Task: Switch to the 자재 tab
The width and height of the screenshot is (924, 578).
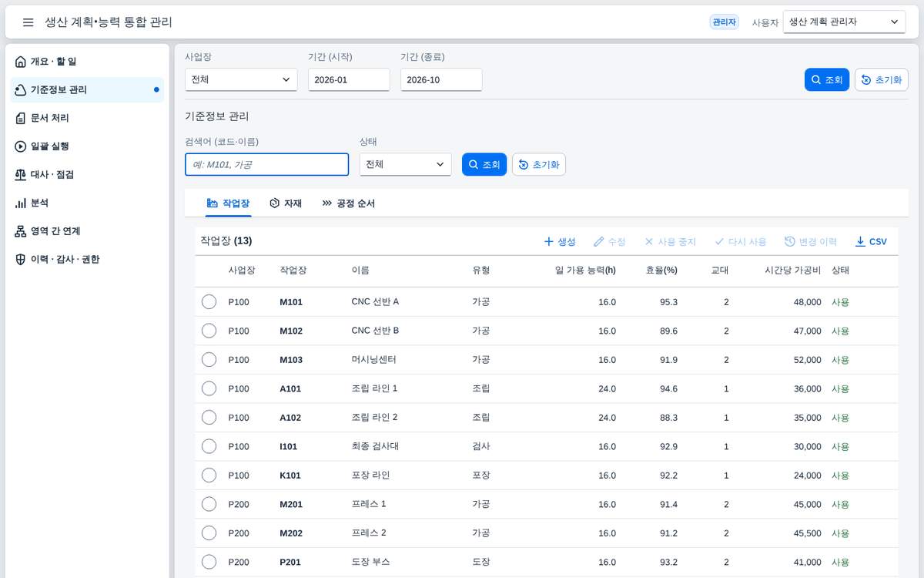Action: pyautogui.click(x=286, y=203)
